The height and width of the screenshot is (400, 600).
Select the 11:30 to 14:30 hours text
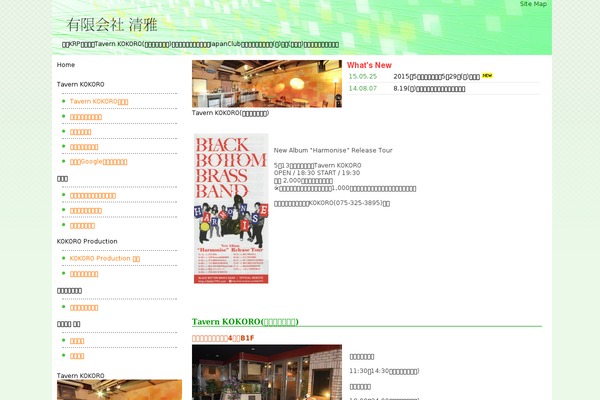[x=384, y=371]
